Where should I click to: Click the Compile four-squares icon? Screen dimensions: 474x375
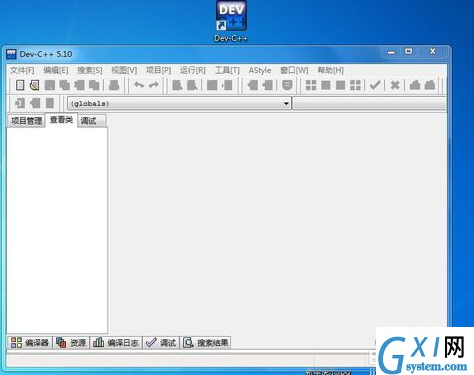[311, 85]
